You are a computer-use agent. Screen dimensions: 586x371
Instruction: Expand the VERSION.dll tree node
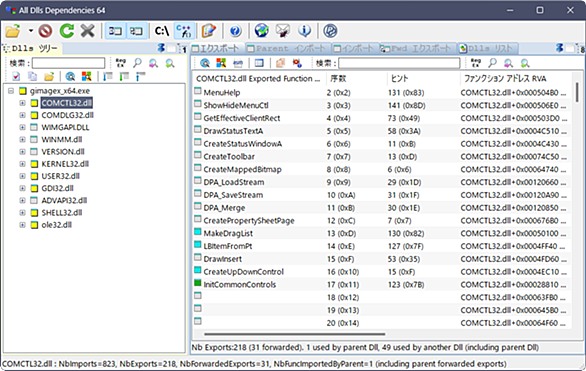[22, 152]
